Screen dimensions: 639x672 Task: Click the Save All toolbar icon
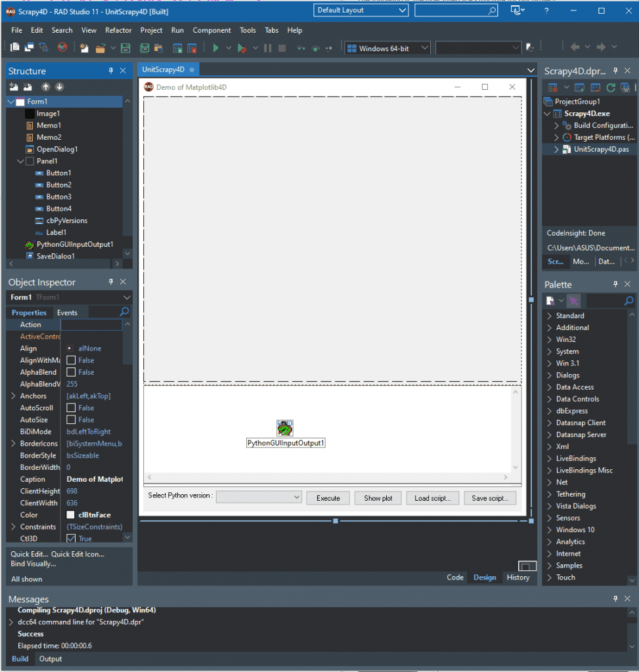[144, 48]
